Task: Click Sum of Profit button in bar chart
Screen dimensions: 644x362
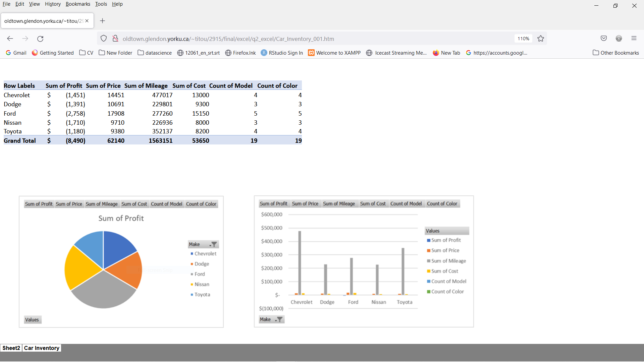Action: click(274, 204)
